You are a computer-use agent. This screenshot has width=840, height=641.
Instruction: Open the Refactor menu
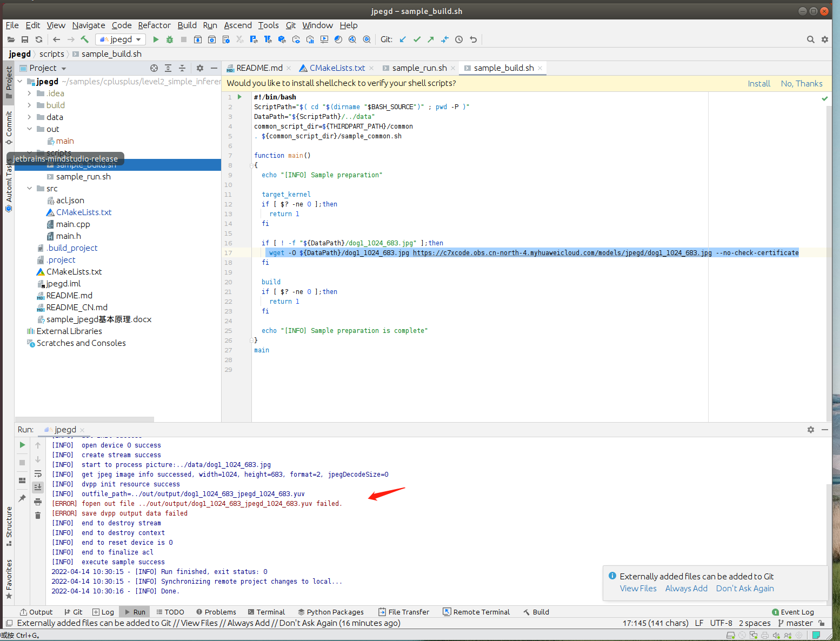[154, 25]
